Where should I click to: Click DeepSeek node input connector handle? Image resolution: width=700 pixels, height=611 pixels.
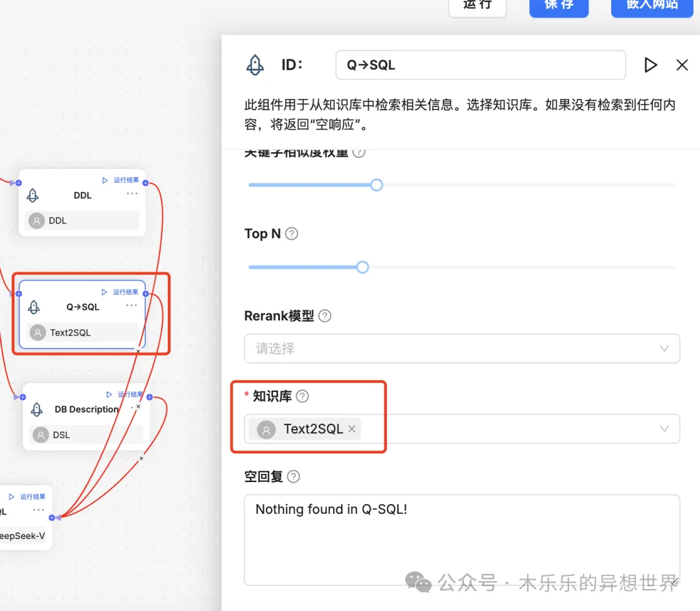click(x=52, y=518)
